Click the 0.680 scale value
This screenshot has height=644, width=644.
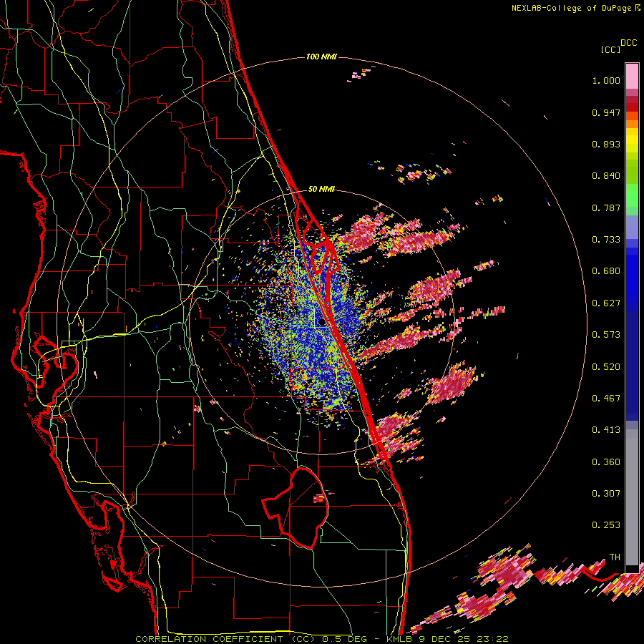(x=606, y=271)
